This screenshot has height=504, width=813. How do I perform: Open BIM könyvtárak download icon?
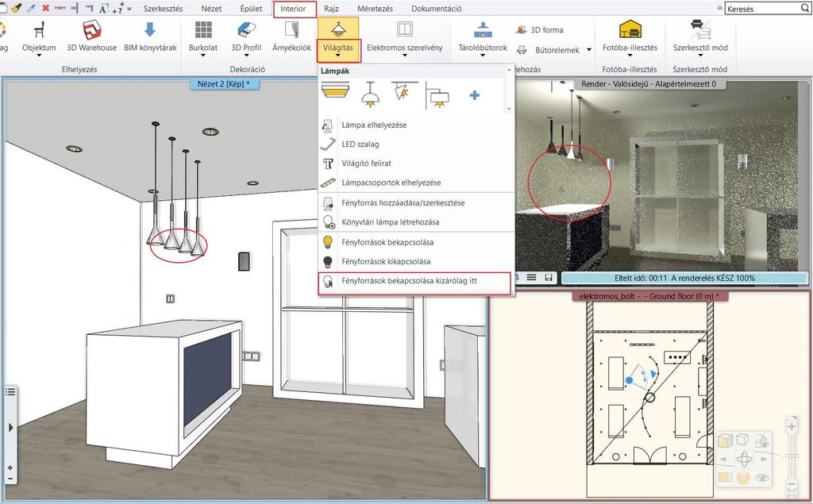tap(150, 29)
